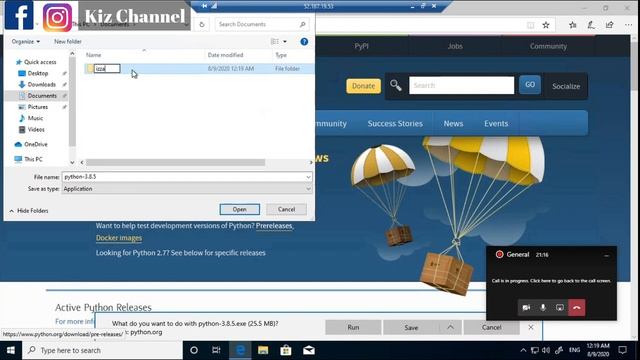Image resolution: width=640 pixels, height=360 pixels.
Task: Open the notification center icon
Action: (x=622, y=350)
